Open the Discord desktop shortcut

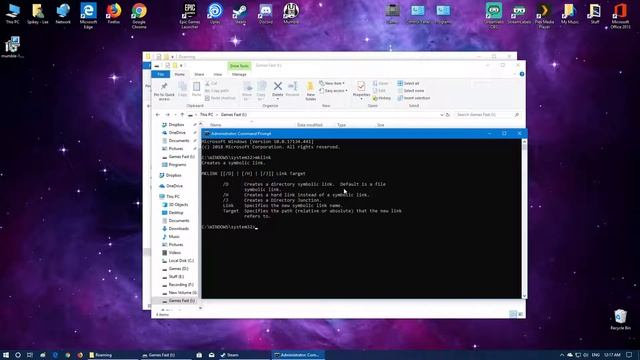(266, 13)
